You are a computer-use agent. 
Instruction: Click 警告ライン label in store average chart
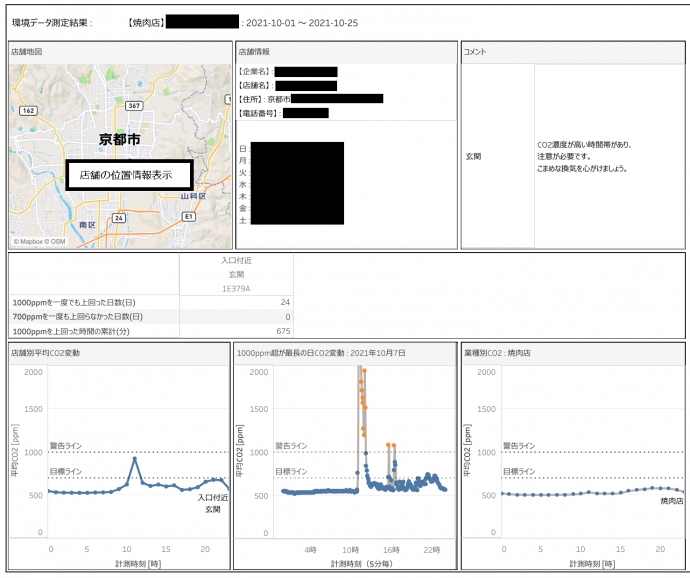click(x=66, y=445)
